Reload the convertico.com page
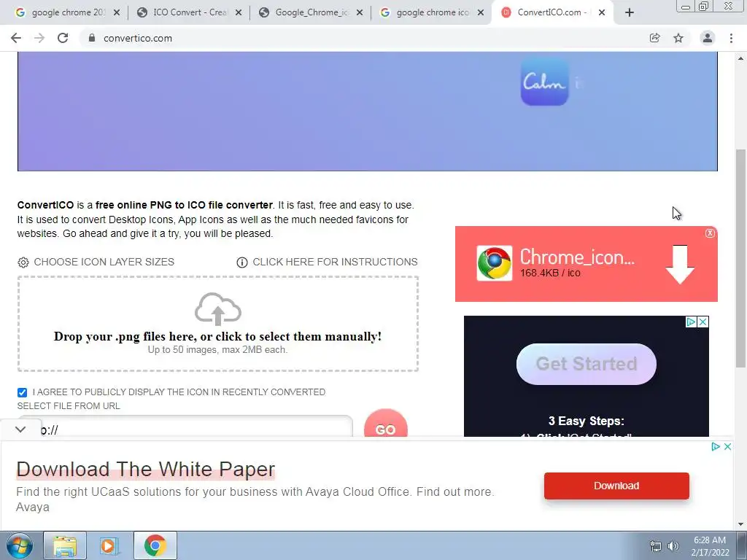 pyautogui.click(x=63, y=38)
